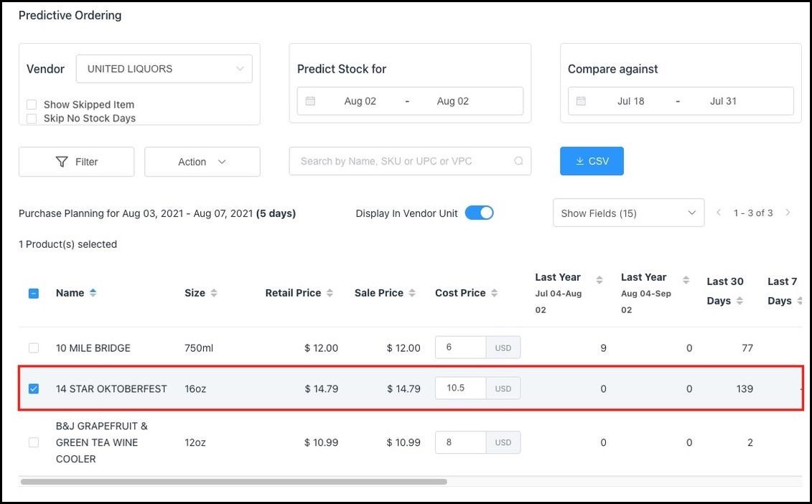The width and height of the screenshot is (812, 504).
Task: Open the Vendor dropdown showing UNITED LIQUORS
Action: pyautogui.click(x=164, y=68)
